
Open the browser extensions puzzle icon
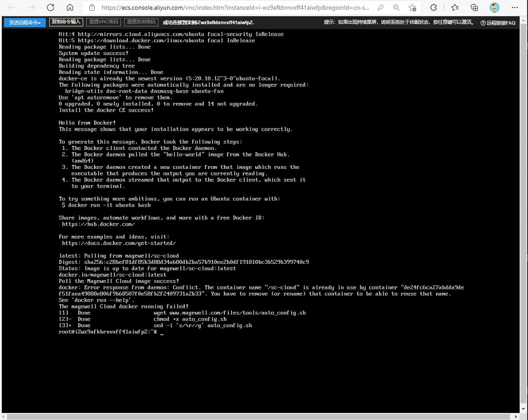(433, 7)
